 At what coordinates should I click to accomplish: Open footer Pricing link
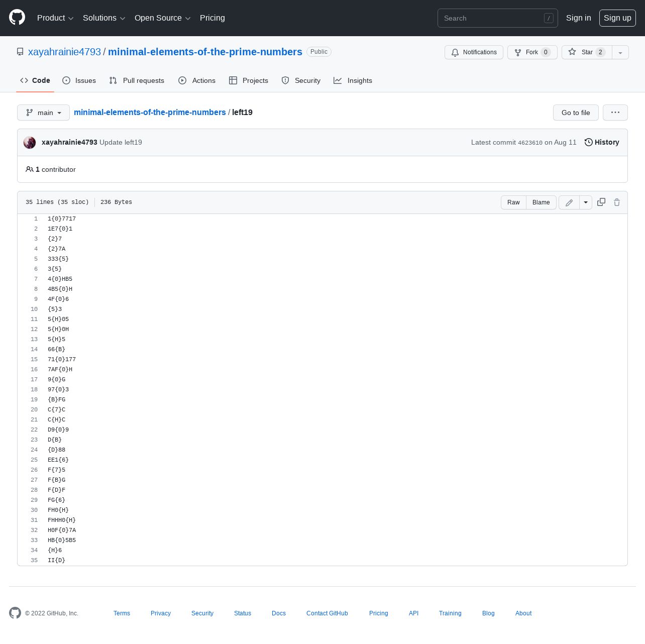click(379, 613)
